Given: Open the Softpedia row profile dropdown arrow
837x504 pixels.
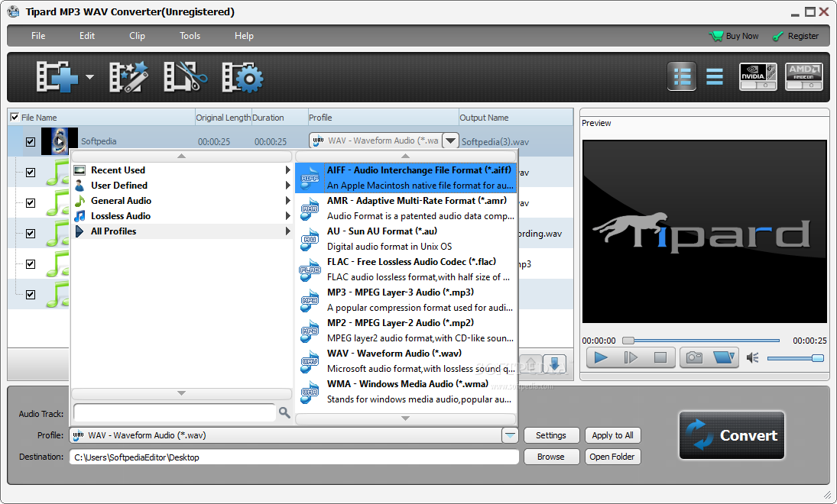Looking at the screenshot, I should click(450, 141).
